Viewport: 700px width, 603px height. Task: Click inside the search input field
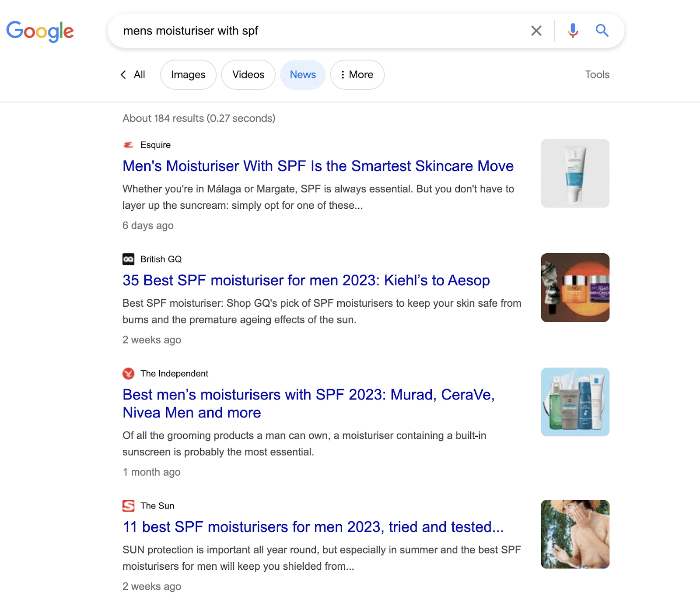[x=306, y=31]
